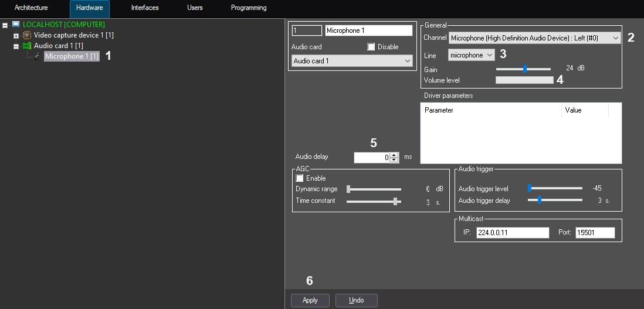Click the Video capture device chip icon

(x=27, y=35)
